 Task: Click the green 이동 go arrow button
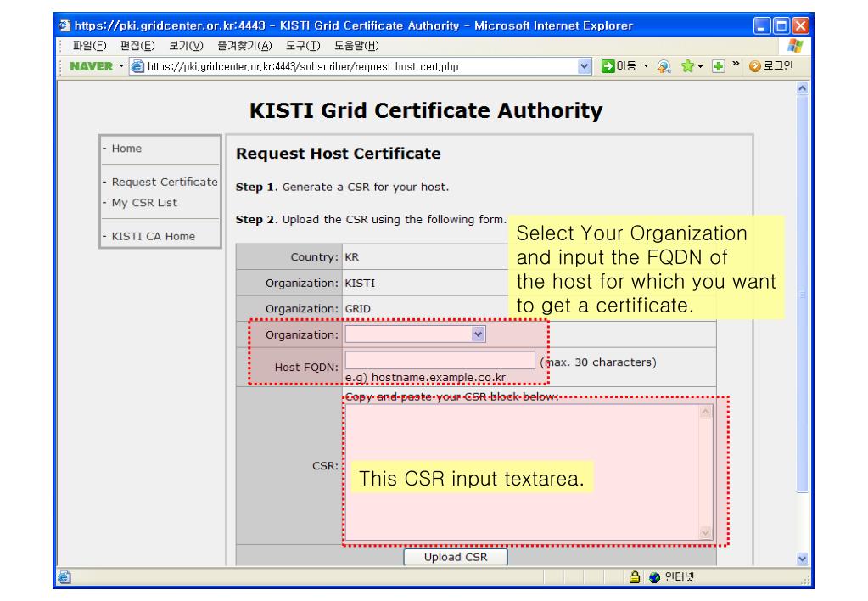coord(608,66)
